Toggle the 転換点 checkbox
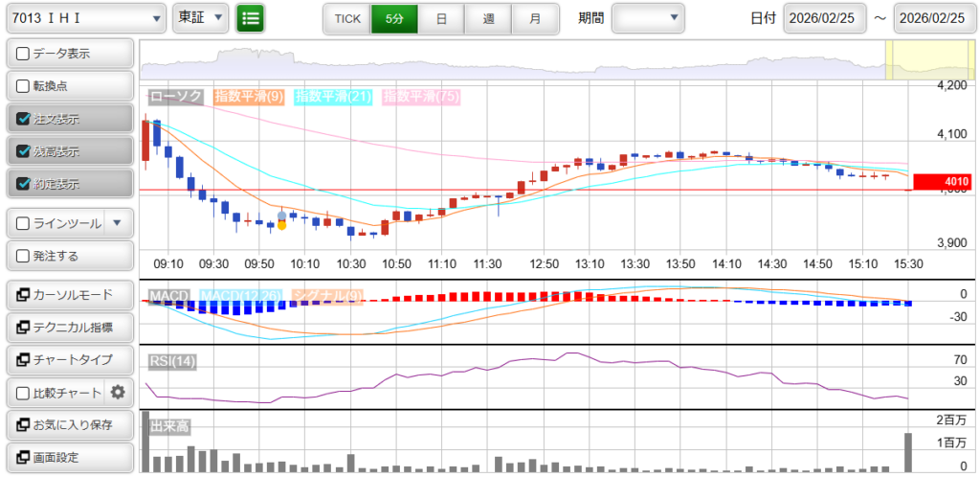 (x=24, y=86)
